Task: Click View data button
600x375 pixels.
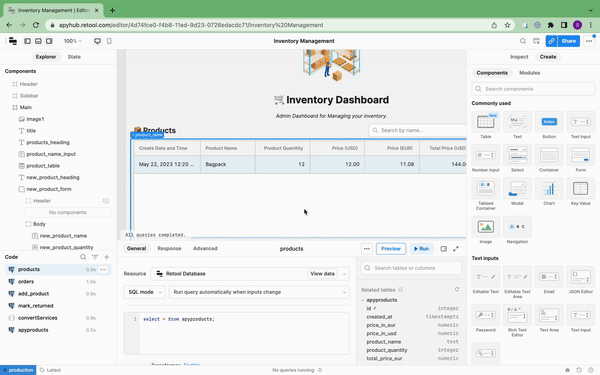Action: [x=322, y=274]
